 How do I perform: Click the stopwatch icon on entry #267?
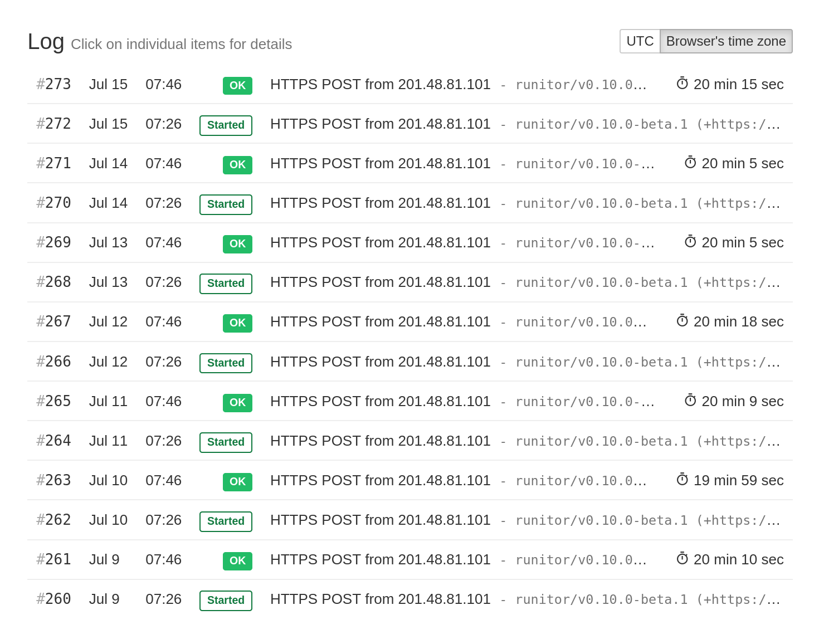click(x=682, y=321)
